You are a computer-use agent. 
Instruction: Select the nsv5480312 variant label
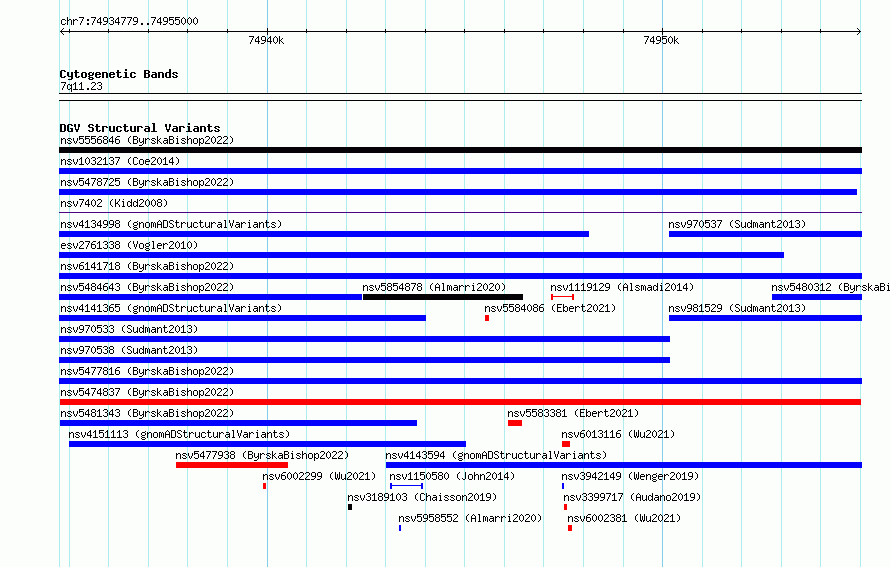pos(830,287)
